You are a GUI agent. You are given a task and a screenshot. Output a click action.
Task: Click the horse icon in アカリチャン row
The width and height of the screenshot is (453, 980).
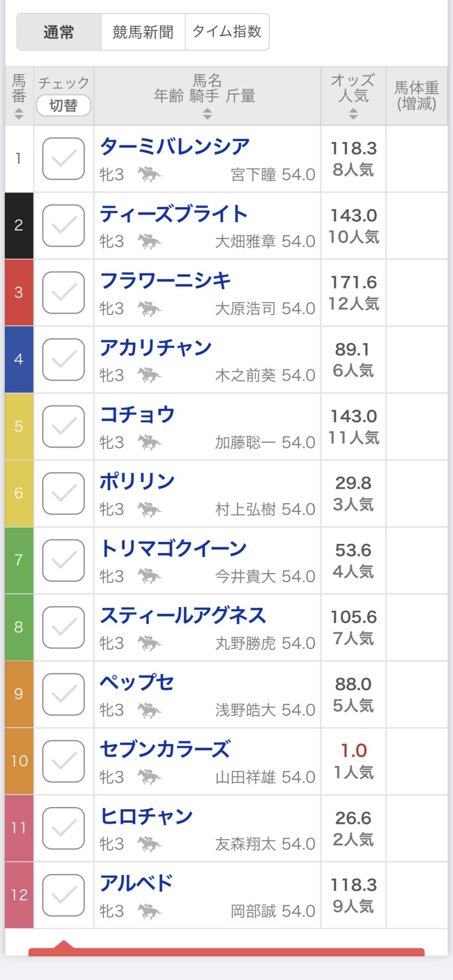(x=149, y=375)
